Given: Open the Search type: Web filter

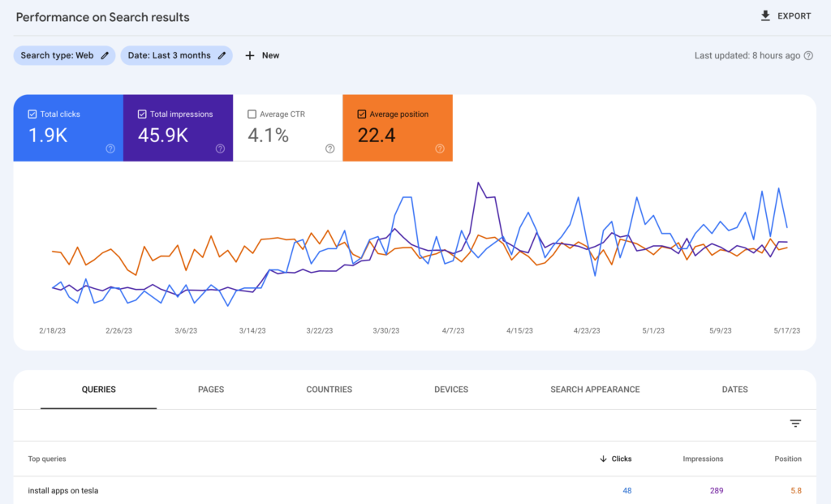Looking at the screenshot, I should [64, 55].
